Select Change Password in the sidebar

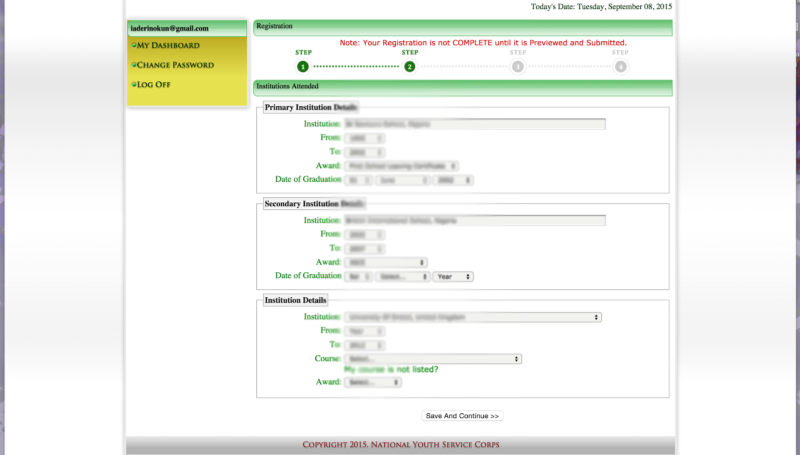coord(175,65)
